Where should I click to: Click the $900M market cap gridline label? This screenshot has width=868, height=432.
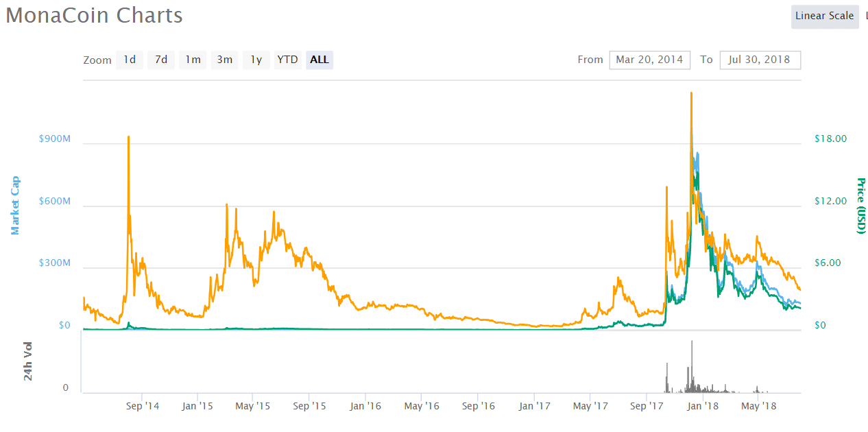55,139
